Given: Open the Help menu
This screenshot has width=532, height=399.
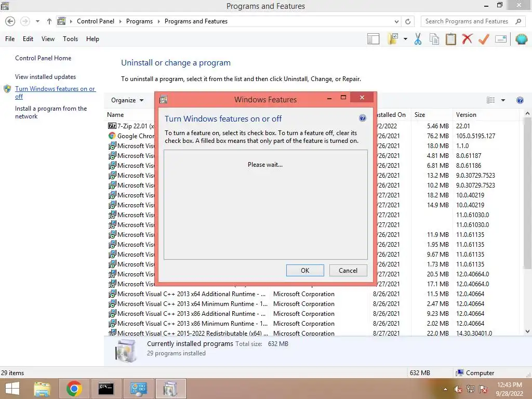Looking at the screenshot, I should 92,39.
